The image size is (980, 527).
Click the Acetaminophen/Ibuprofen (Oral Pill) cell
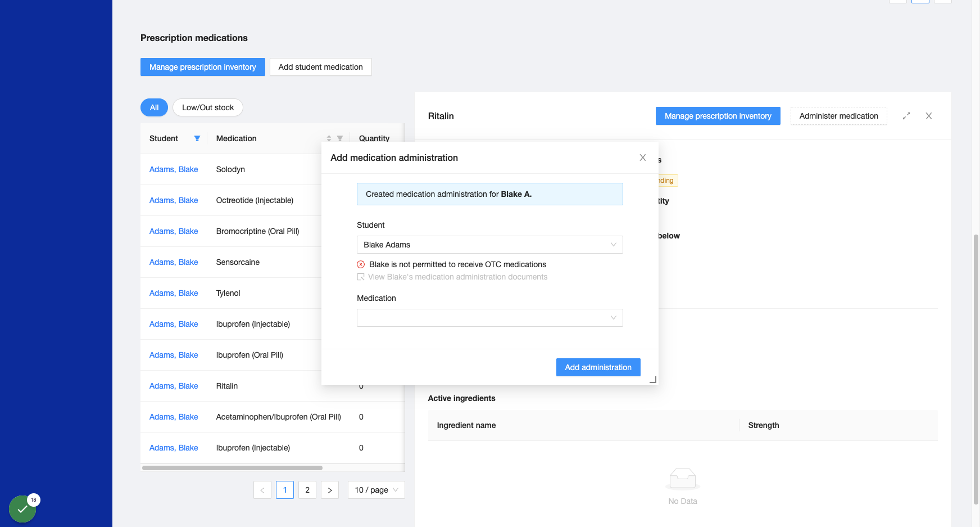click(279, 417)
